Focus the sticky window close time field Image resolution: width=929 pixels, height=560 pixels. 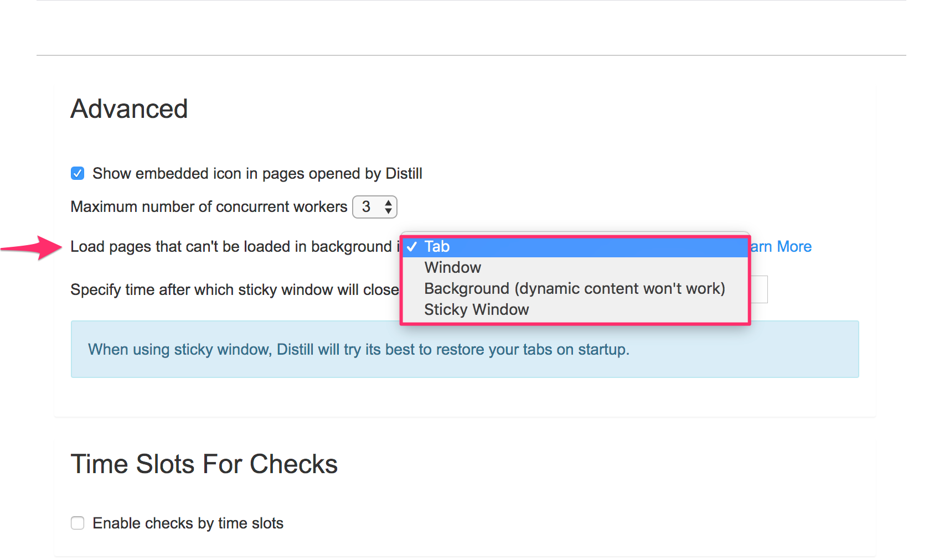(758, 289)
